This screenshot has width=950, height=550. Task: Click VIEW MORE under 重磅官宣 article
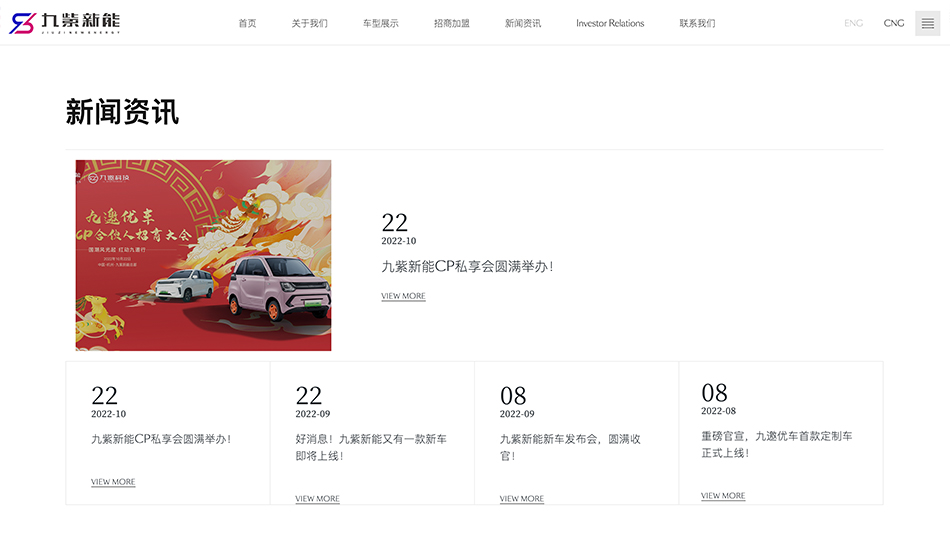[723, 495]
